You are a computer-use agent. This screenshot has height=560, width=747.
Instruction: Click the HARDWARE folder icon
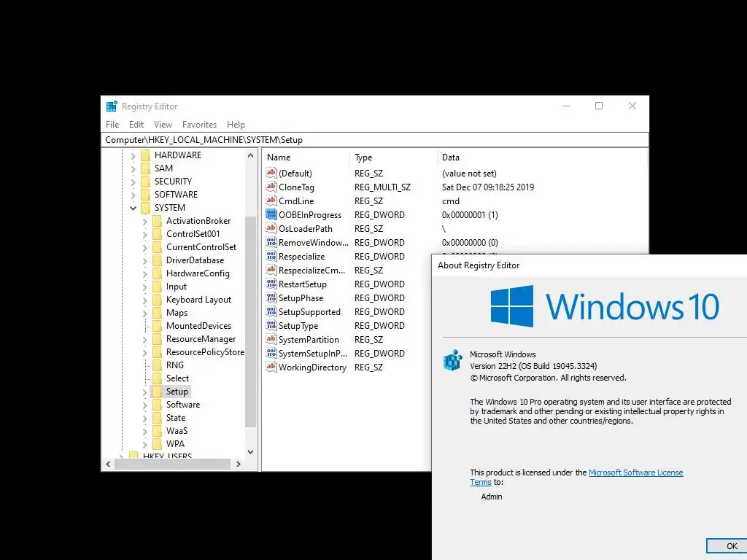[146, 155]
